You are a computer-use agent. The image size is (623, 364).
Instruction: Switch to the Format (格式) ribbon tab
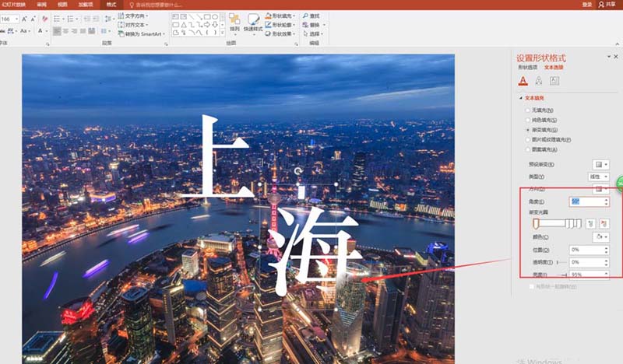[x=111, y=5]
